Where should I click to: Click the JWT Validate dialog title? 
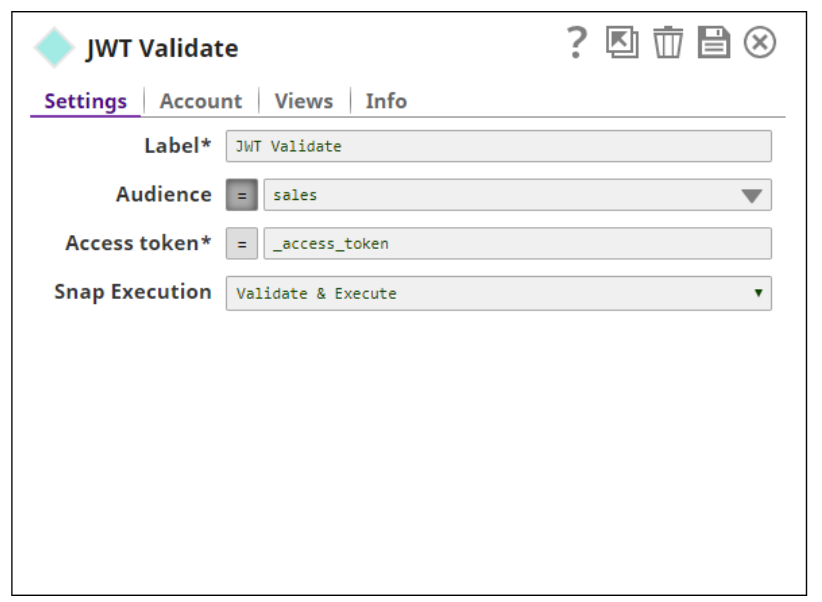point(162,48)
